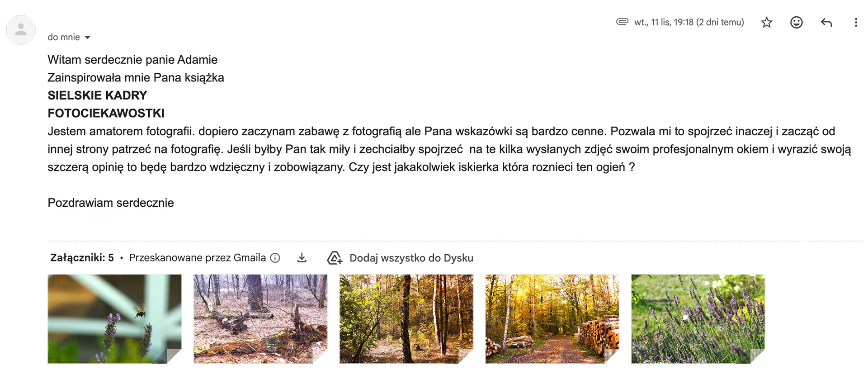Click the Add to Drive icon
This screenshot has width=868, height=389.
click(335, 258)
